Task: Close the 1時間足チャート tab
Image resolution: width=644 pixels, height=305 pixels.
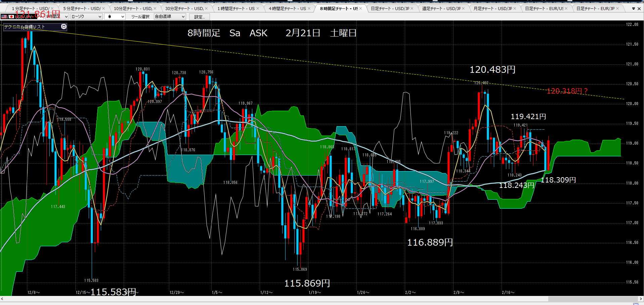Action: [x=258, y=9]
